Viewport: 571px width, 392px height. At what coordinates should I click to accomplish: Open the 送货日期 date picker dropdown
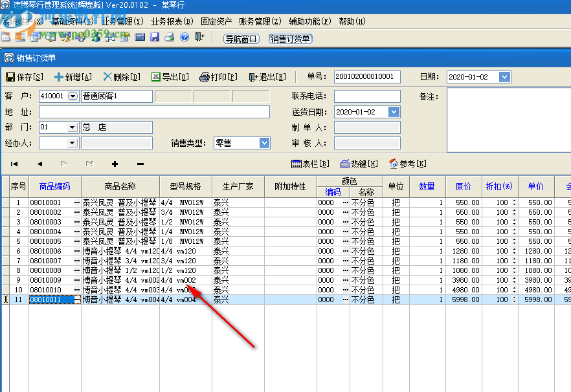(394, 112)
